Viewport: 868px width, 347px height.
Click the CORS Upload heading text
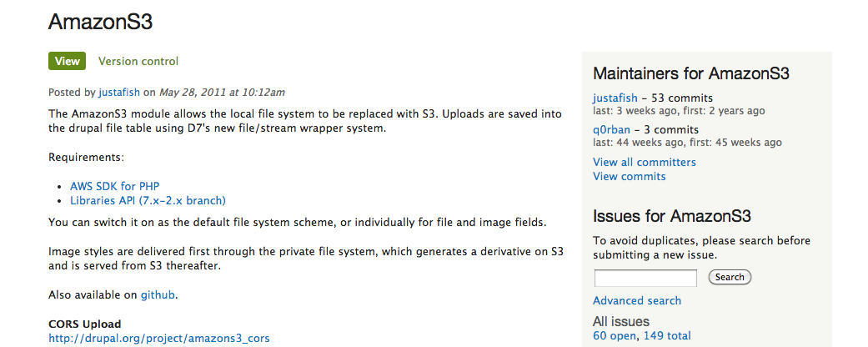tap(85, 324)
